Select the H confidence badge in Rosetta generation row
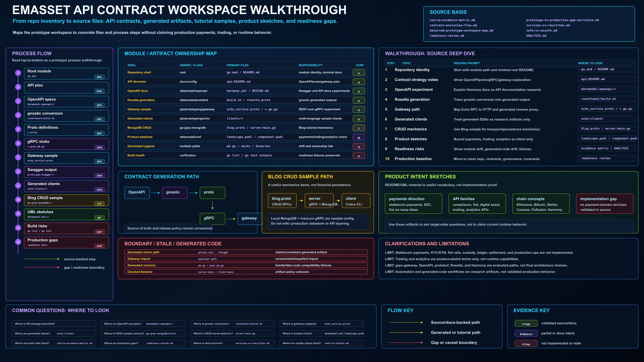The height and width of the screenshot is (362, 644). (x=359, y=100)
